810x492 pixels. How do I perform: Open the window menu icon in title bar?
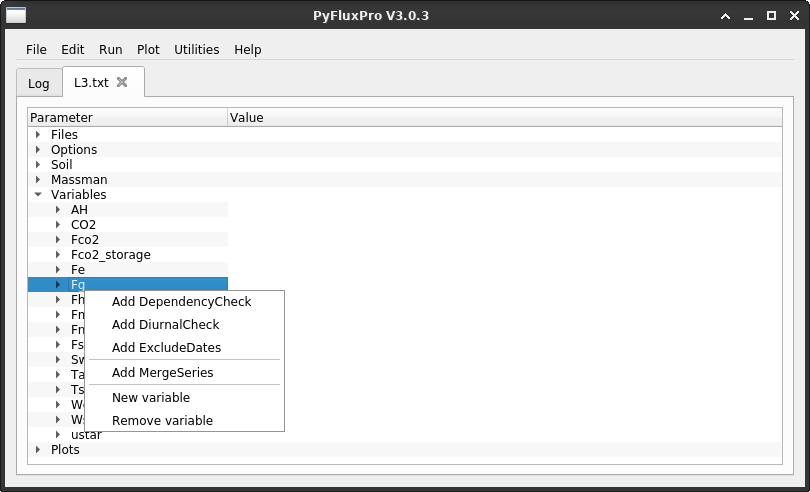[16, 16]
